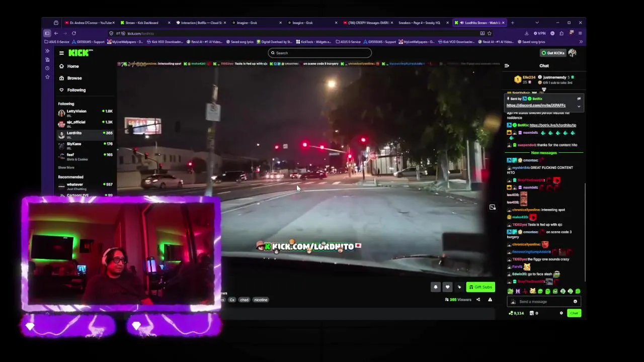The height and width of the screenshot is (362, 644).
Task: Share the stream via share icon
Action: (x=478, y=300)
